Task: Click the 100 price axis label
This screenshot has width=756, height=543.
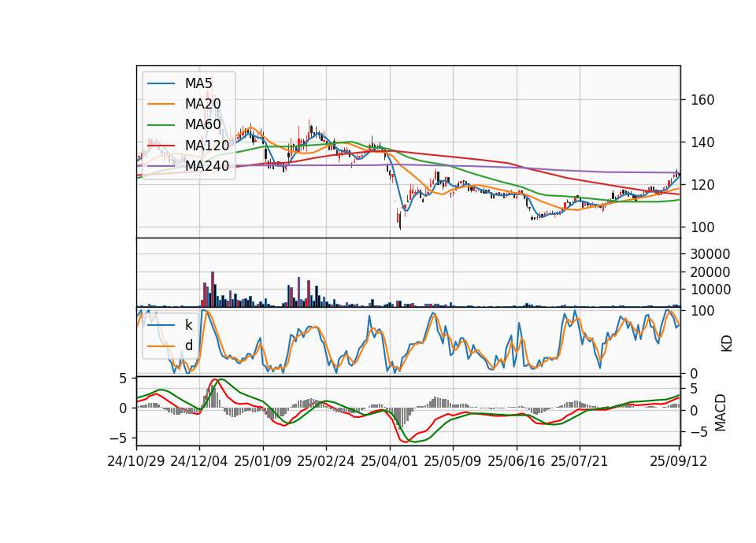Action: [702, 227]
